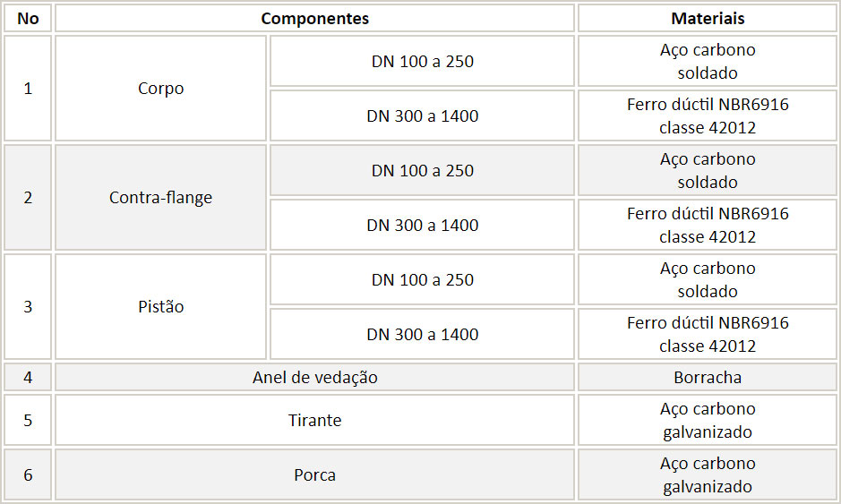This screenshot has width=841, height=504.
Task: Select Porca's Aço carbono galvanizado cell
Action: click(708, 475)
